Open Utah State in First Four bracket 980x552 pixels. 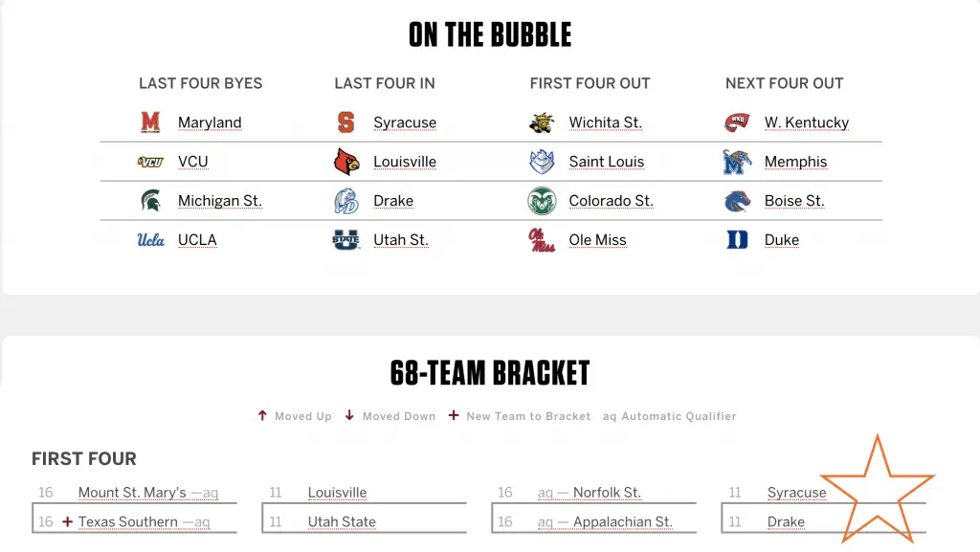point(342,521)
